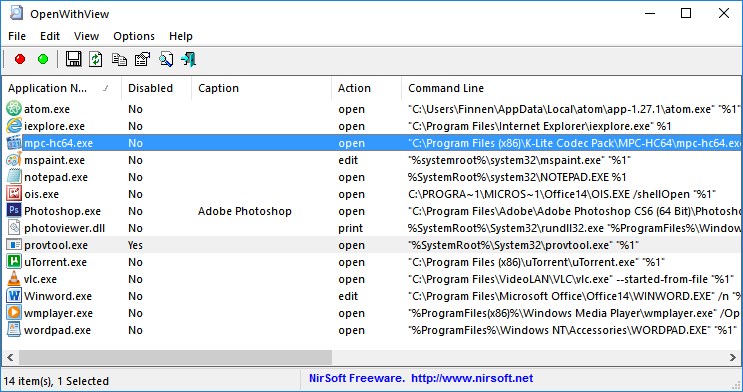The width and height of the screenshot is (743, 392).
Task: Select the notepad.exe name text
Action: coord(56,177)
